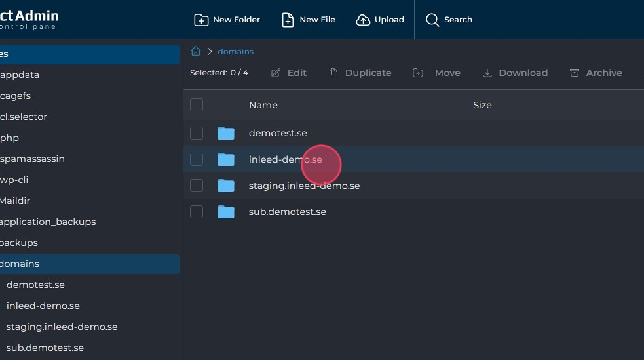Click the staging.inleed-demo.se folder icon
The image size is (644, 360).
(x=226, y=186)
